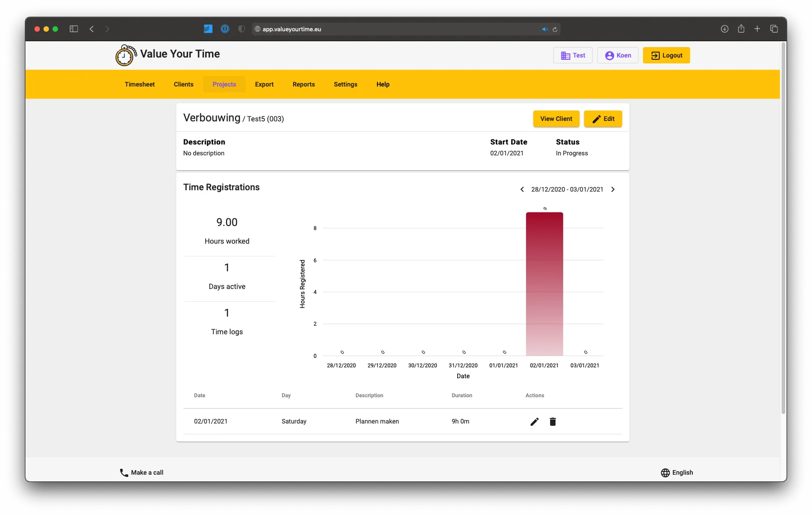Click the Value Your Time clock logo
This screenshot has height=515, width=812.
(126, 55)
